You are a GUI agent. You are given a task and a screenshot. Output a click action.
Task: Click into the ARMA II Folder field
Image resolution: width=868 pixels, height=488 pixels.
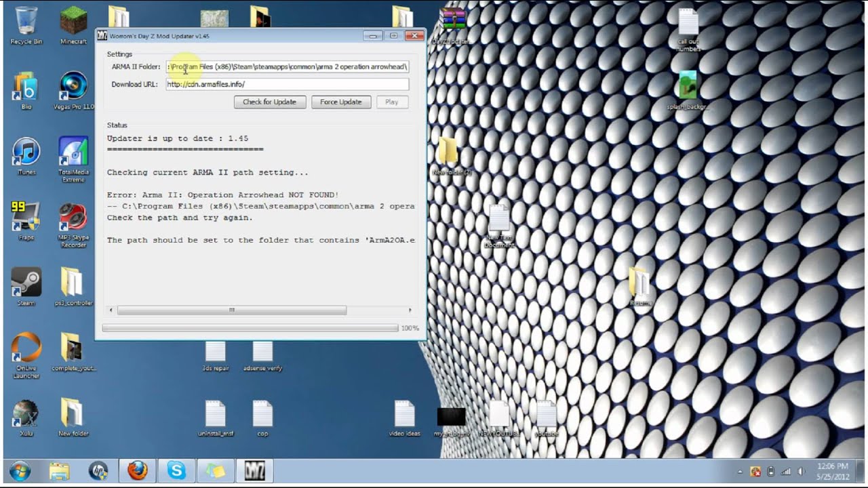click(288, 66)
